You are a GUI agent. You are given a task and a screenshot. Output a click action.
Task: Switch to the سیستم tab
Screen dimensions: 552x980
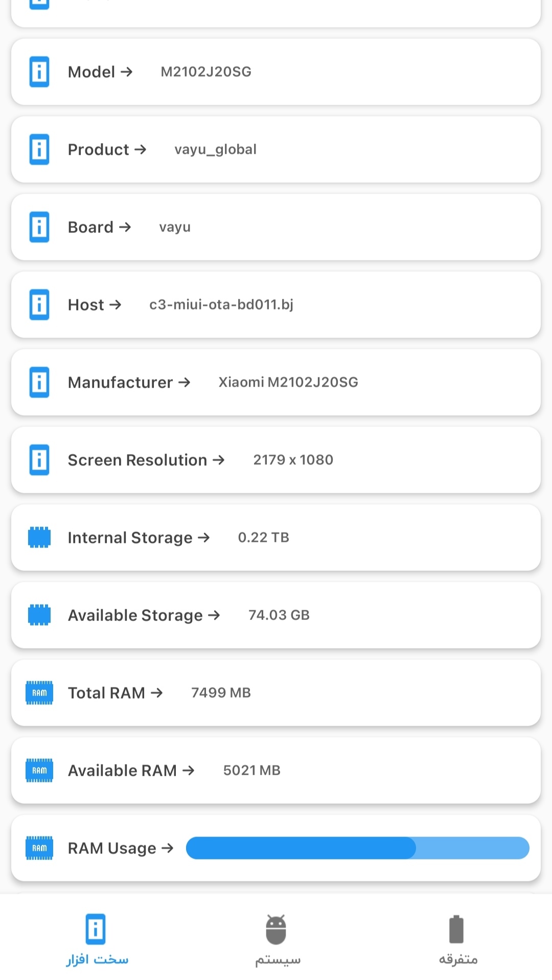tap(277, 940)
